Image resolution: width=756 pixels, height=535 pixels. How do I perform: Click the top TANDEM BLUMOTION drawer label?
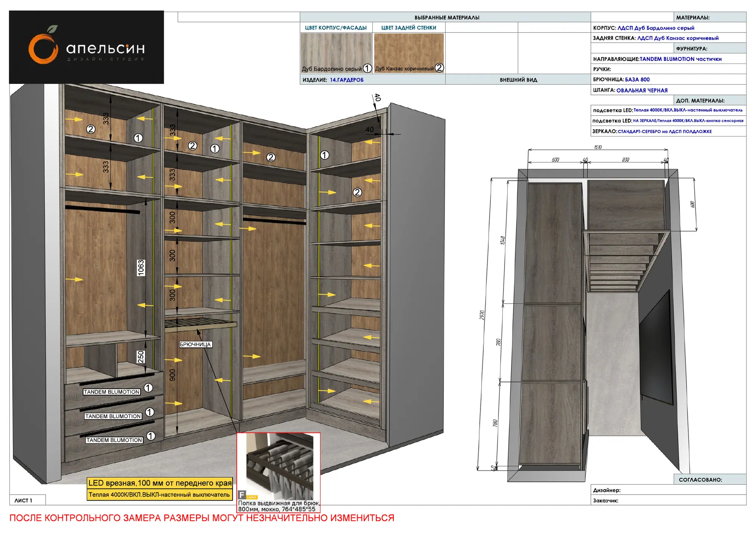tap(112, 392)
